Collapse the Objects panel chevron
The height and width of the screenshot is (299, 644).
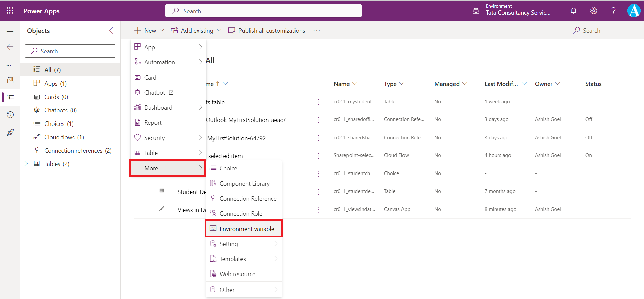[x=111, y=31]
